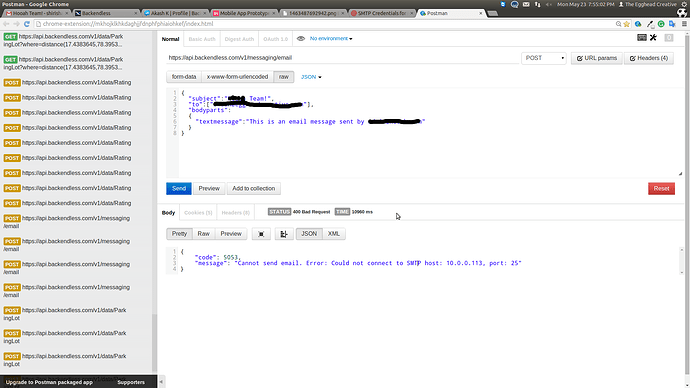Viewport: 690px width, 388px height.
Task: Click the Google Translate extension icon
Action: coord(672,24)
